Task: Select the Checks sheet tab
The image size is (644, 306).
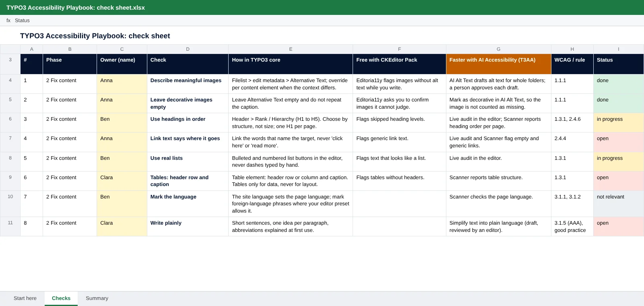Action: click(x=61, y=298)
